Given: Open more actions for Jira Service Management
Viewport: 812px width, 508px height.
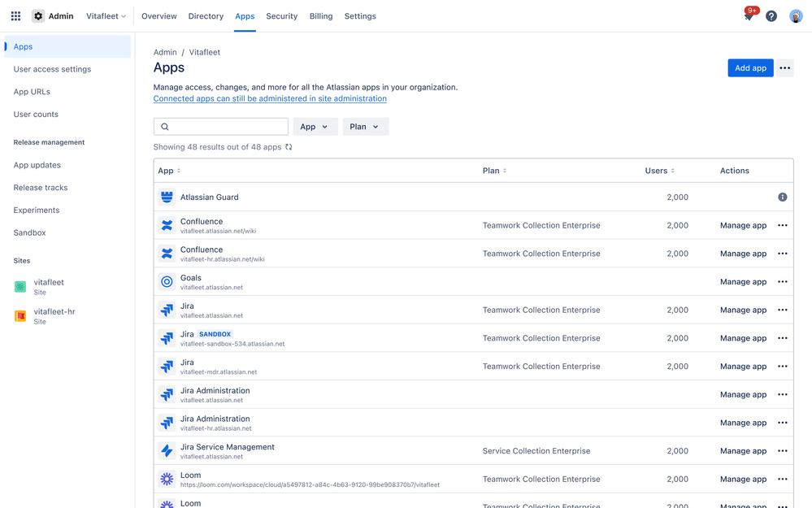Looking at the screenshot, I should [x=783, y=451].
